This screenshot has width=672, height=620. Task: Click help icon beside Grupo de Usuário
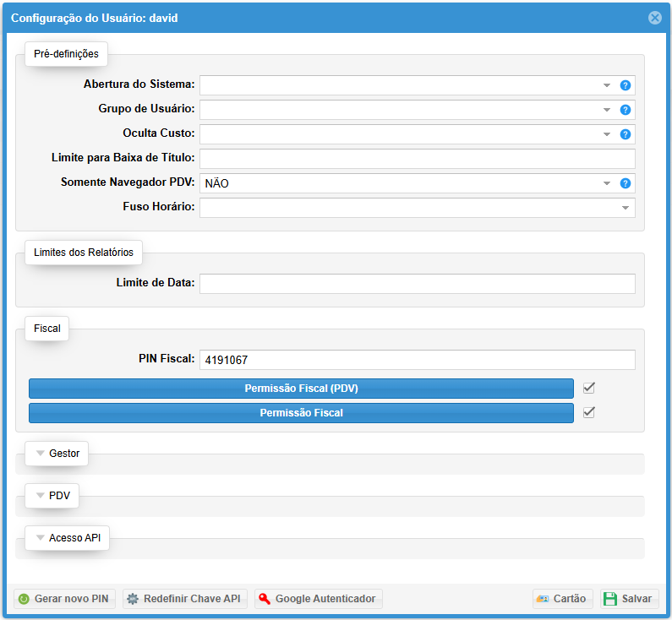(x=626, y=110)
